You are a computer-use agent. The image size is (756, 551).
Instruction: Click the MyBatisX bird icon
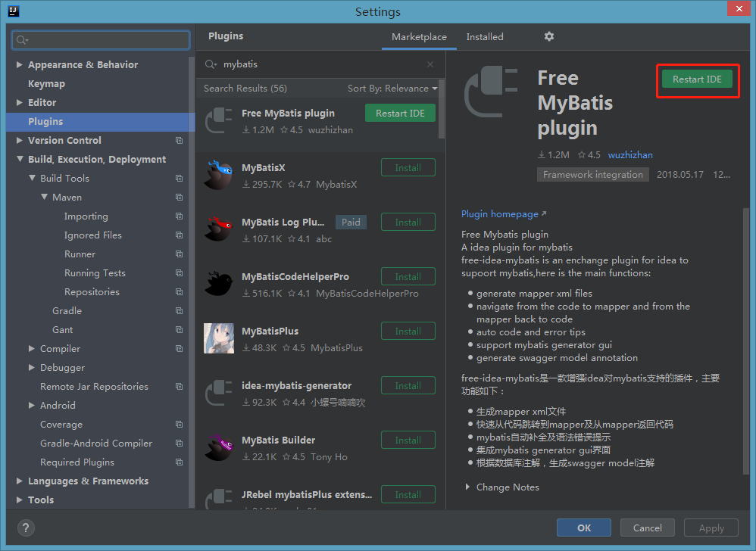pos(218,176)
